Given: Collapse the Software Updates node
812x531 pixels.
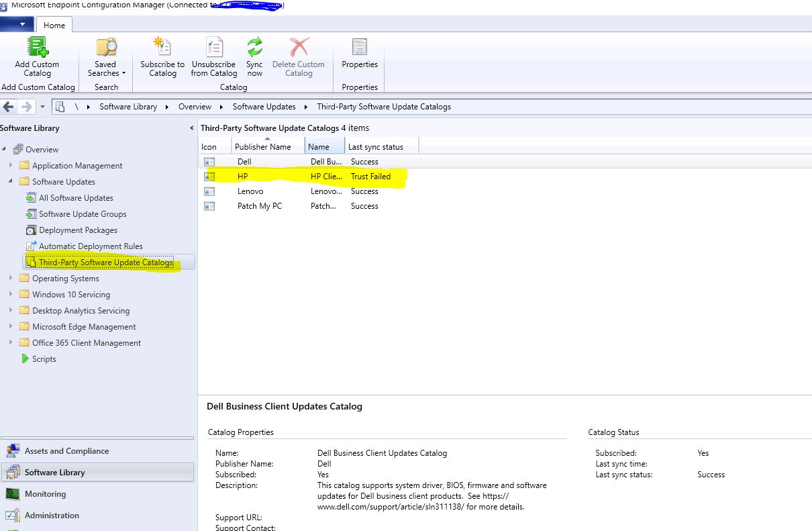Looking at the screenshot, I should coord(11,181).
